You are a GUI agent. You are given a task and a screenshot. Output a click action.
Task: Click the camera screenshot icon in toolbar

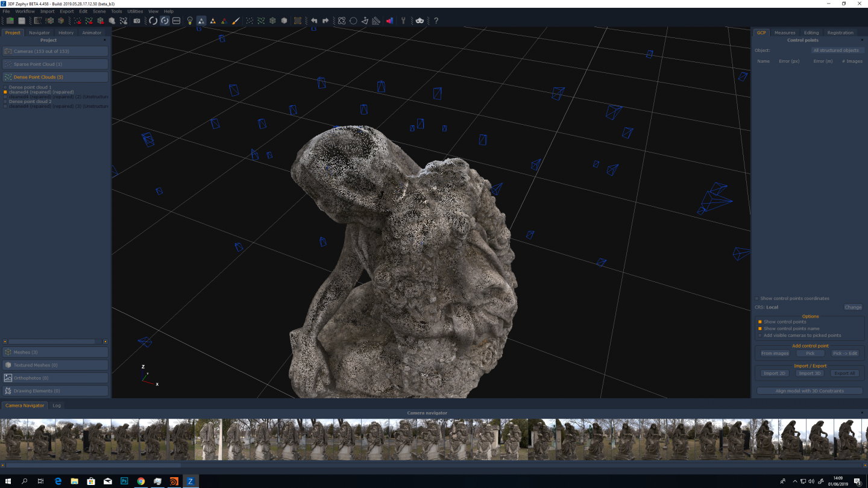137,20
